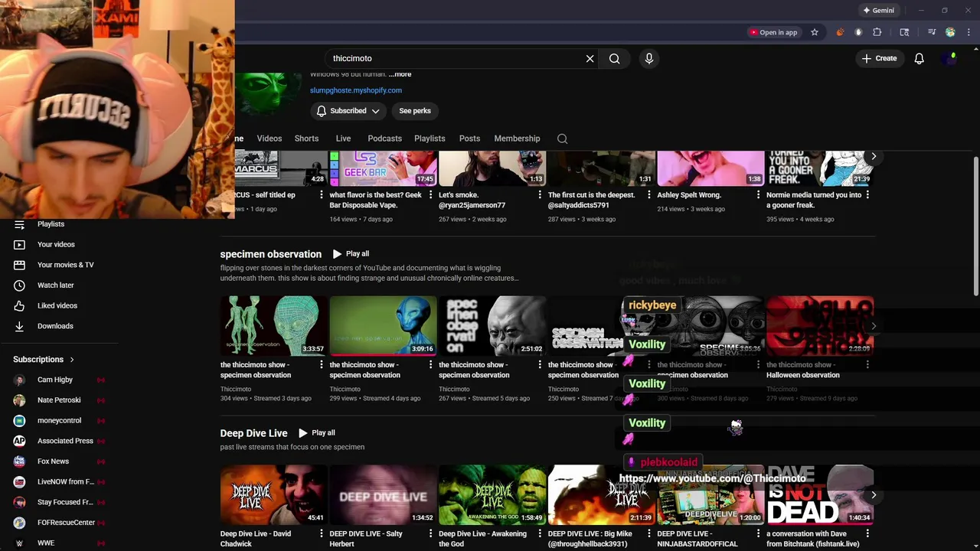Open options for Deep Dive David Chadwick
This screenshot has height=551, width=980.
point(322,534)
